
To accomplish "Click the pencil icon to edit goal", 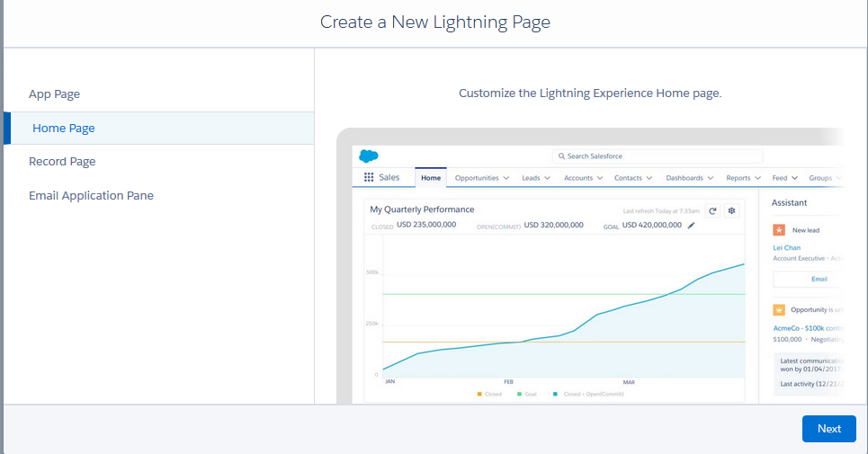I will pyautogui.click(x=692, y=226).
